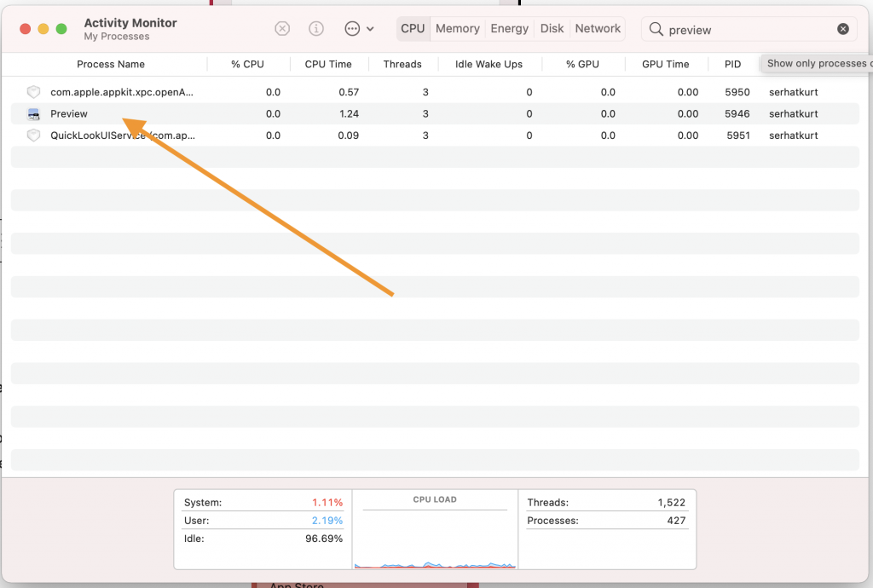873x588 pixels.
Task: Switch to the Disk tab
Action: tap(552, 28)
